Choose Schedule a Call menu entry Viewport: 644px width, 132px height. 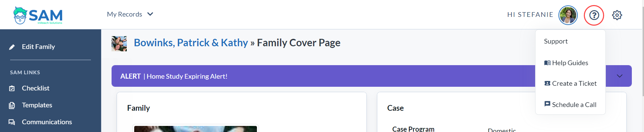[x=570, y=105]
